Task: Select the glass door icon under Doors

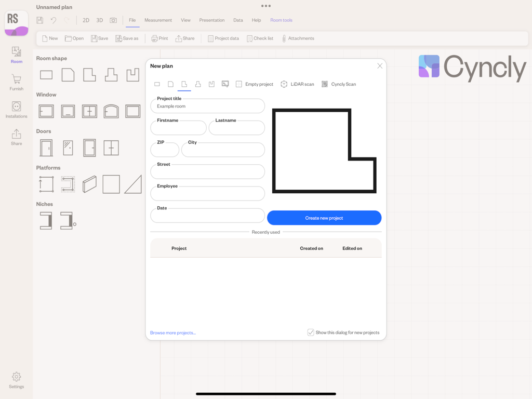Action: pos(68,147)
